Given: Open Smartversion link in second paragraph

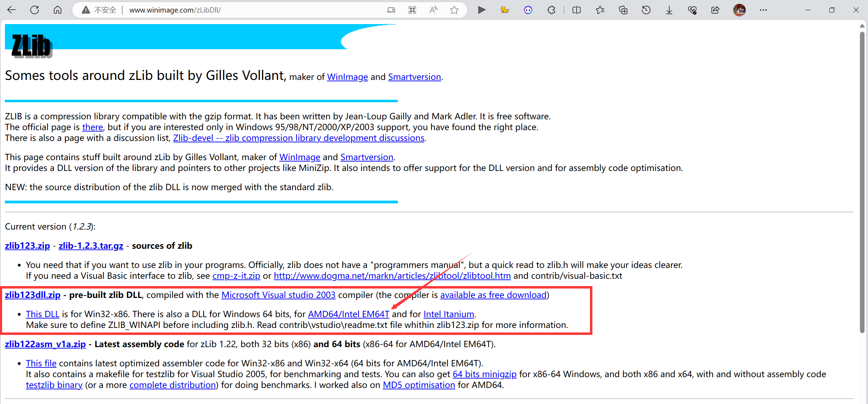Looking at the screenshot, I should [367, 157].
